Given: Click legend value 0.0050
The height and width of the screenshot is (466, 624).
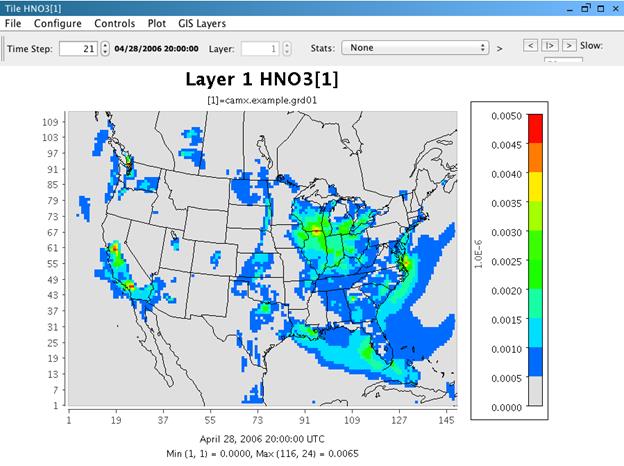Looking at the screenshot, I should tap(506, 116).
